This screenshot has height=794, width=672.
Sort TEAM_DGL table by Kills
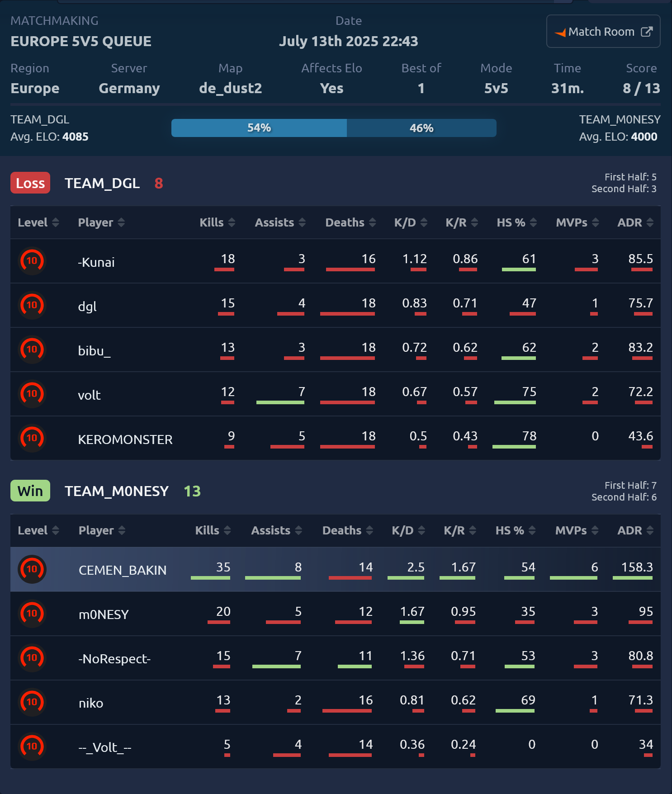218,222
